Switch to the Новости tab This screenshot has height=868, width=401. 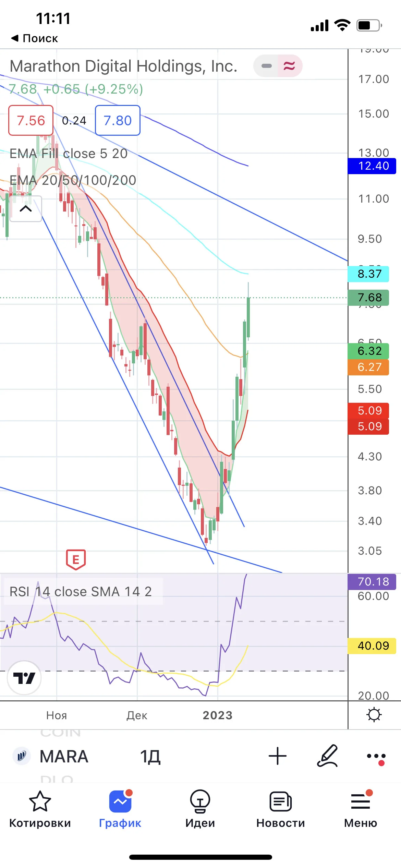[x=281, y=809]
